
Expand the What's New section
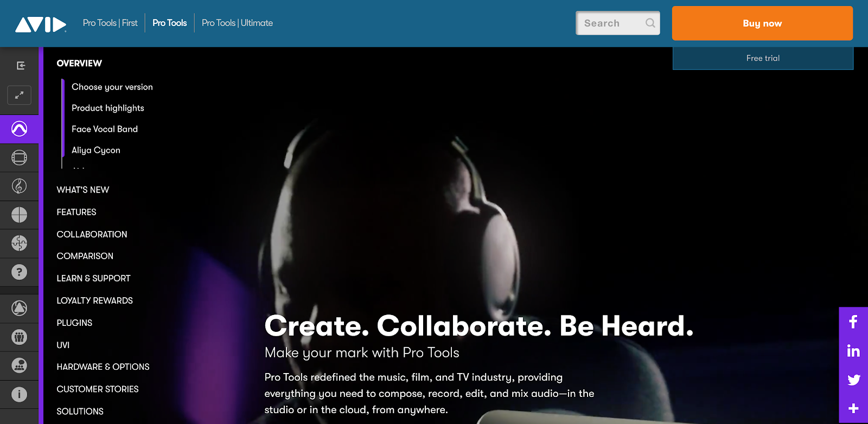pos(83,190)
